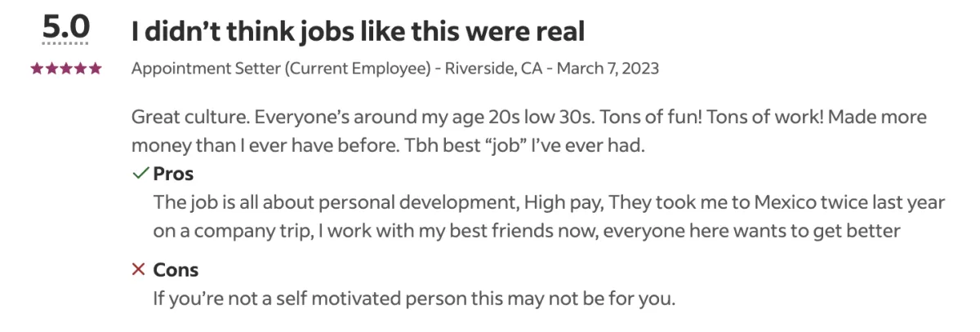Click the "Great culture" review paragraph
Image resolution: width=980 pixels, height=332 pixels.
click(x=529, y=132)
